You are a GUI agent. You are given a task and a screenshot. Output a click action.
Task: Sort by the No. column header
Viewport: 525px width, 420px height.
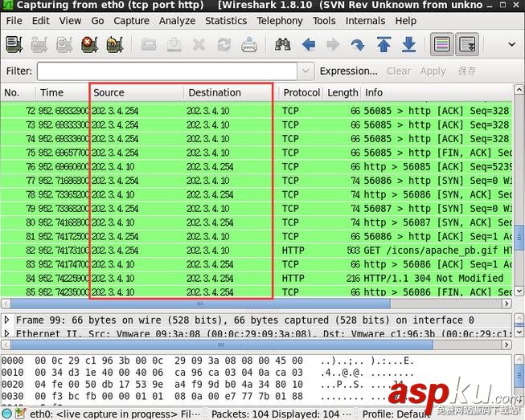18,92
